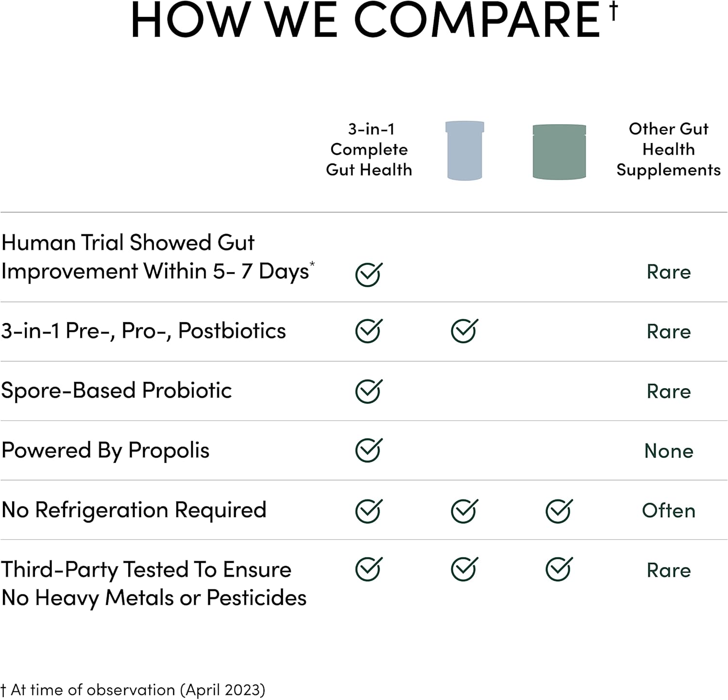Click the Other Gut Health Supplements header
Viewport: 728px width, 700px height.
[x=668, y=149]
